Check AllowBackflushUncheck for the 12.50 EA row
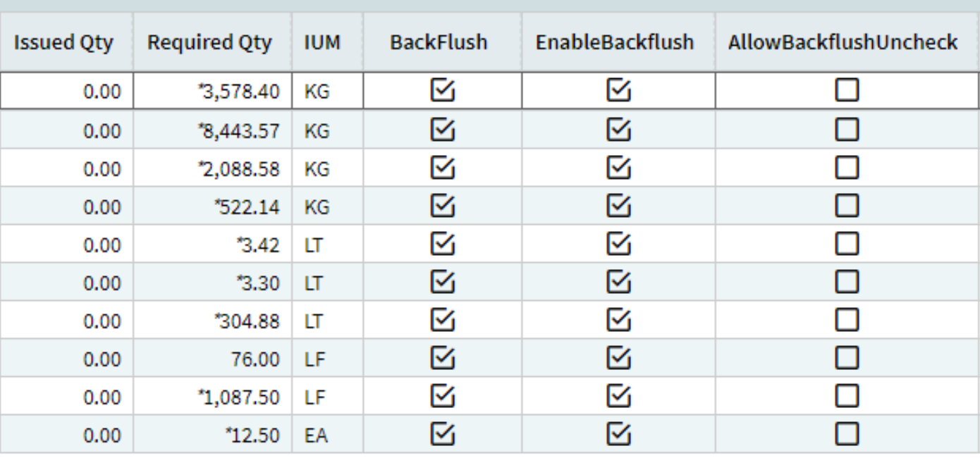Viewport: 980px width, 458px height. tap(847, 434)
